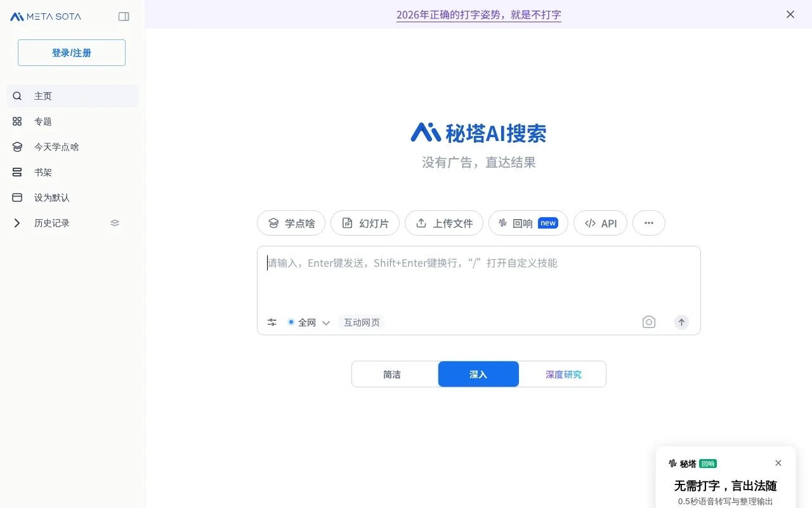This screenshot has width=812, height=508.
Task: Show more options with ellipsis button
Action: [649, 223]
